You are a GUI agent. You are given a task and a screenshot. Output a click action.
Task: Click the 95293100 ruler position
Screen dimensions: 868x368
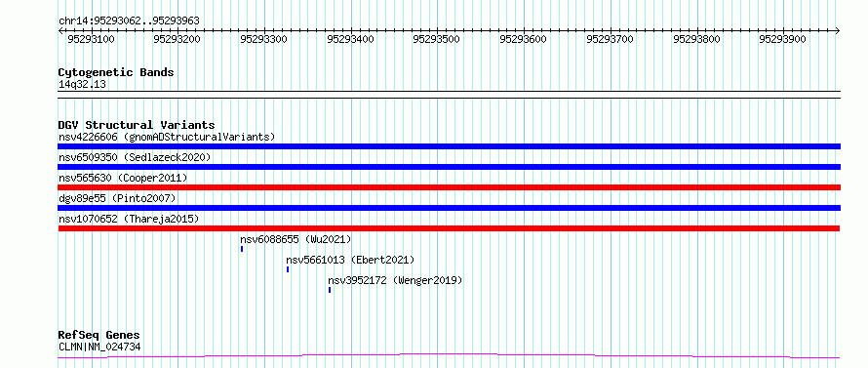pyautogui.click(x=91, y=39)
